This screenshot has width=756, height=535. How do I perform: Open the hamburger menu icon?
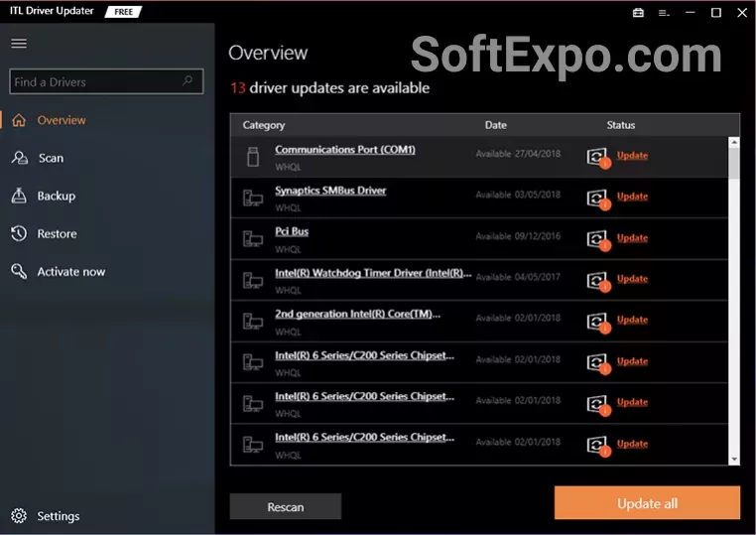(19, 44)
